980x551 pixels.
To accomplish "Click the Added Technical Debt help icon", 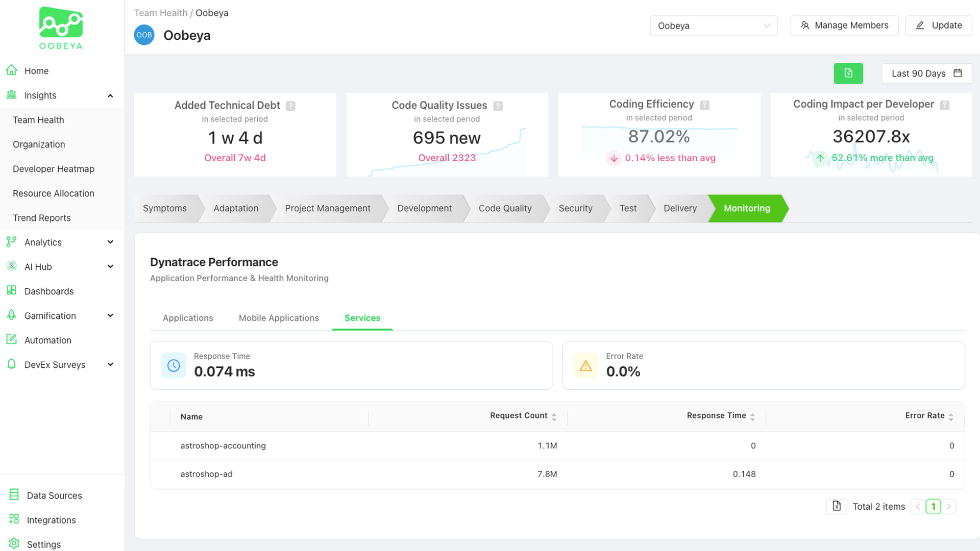I will 290,106.
